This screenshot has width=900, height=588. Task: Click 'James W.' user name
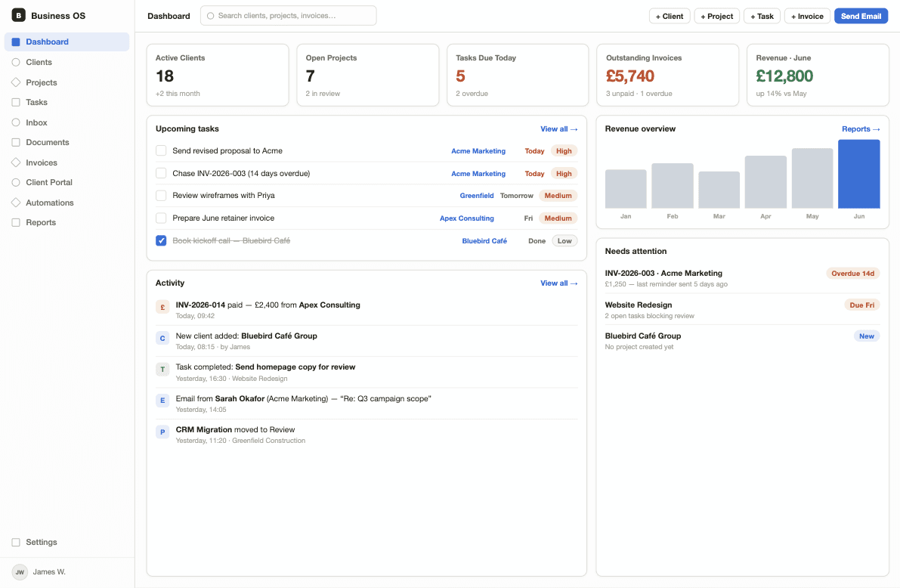(49, 572)
